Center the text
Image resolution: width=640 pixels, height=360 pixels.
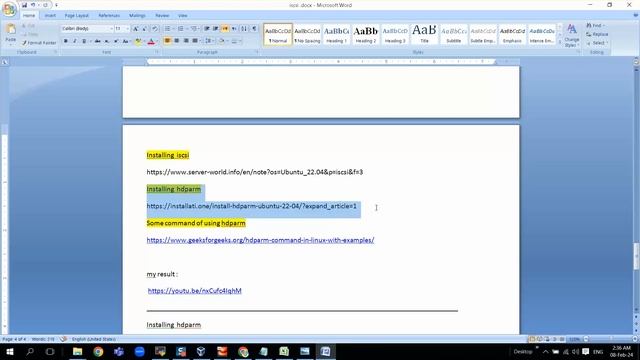(177, 41)
